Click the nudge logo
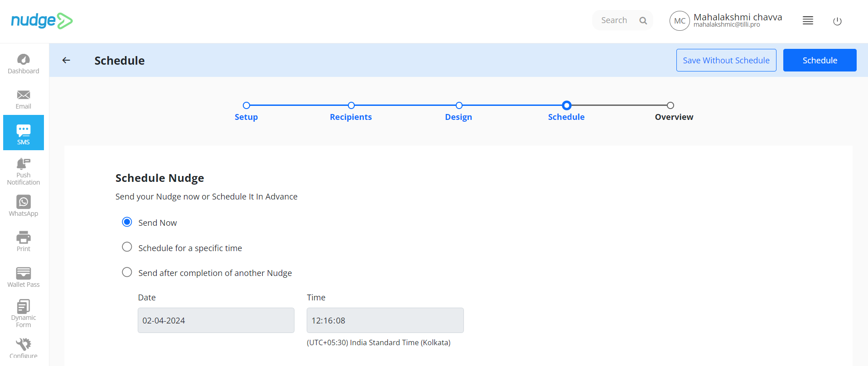The height and width of the screenshot is (366, 868). [42, 21]
